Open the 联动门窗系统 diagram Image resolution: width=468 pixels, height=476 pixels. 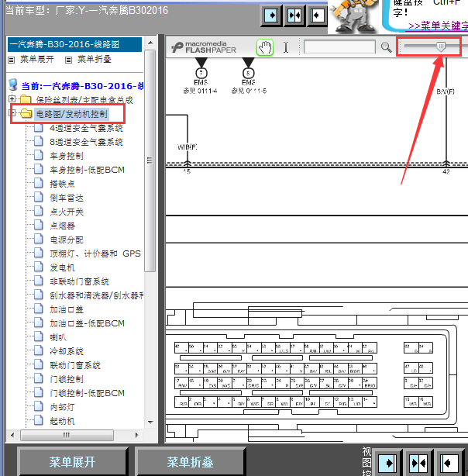tap(75, 365)
